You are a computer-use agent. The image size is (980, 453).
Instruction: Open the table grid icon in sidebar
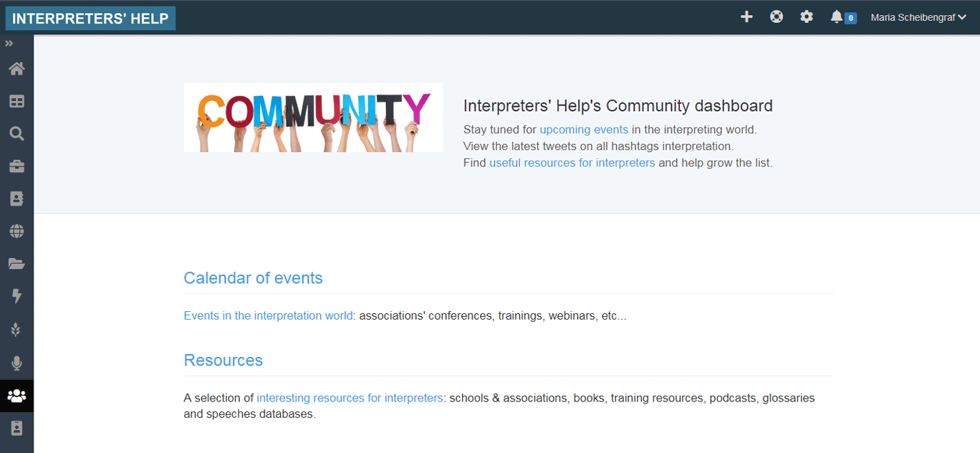coord(16,102)
